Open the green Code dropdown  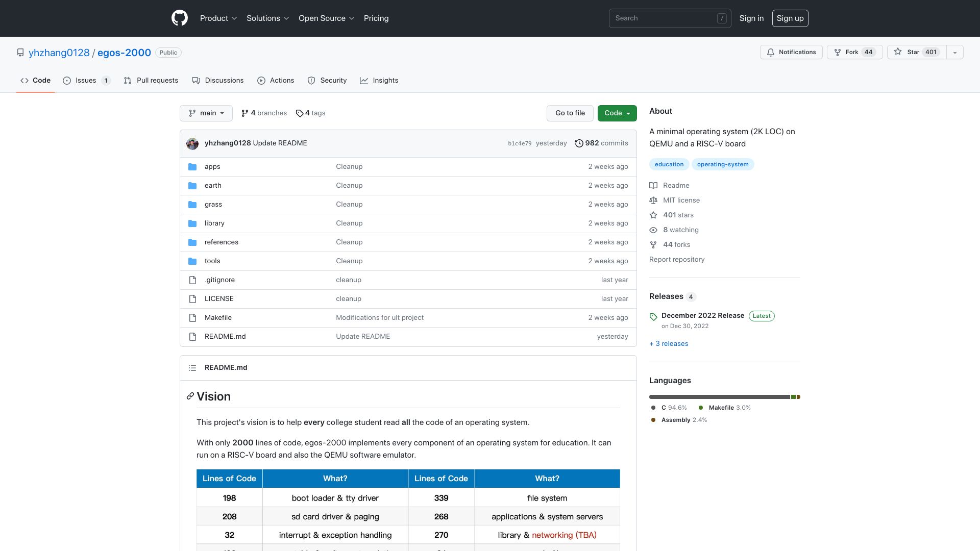click(x=617, y=113)
